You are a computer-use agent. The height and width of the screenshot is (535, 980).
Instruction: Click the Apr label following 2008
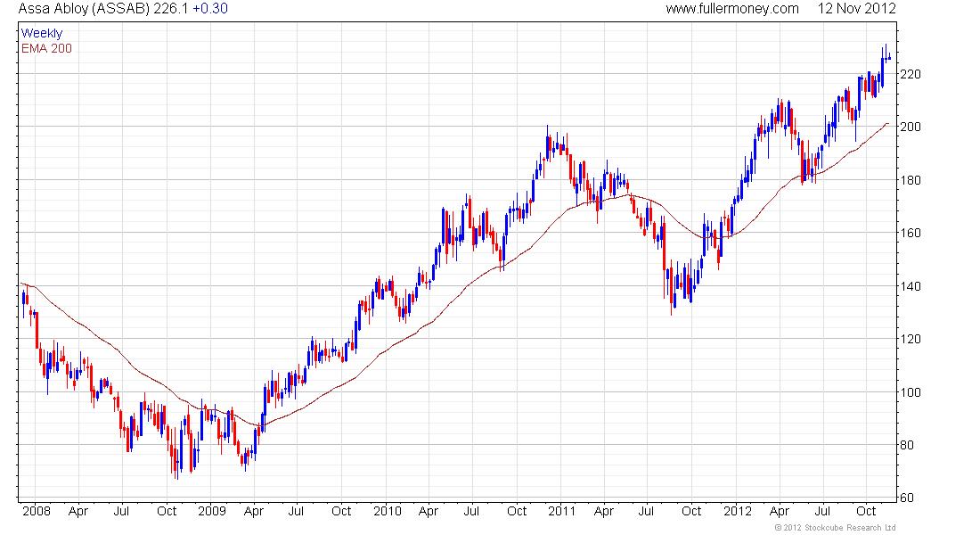(x=78, y=511)
